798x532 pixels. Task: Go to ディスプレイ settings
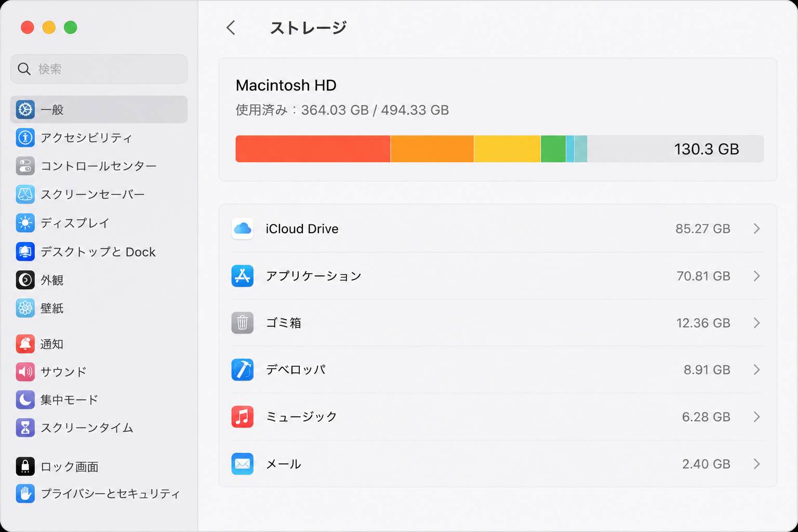(99, 223)
